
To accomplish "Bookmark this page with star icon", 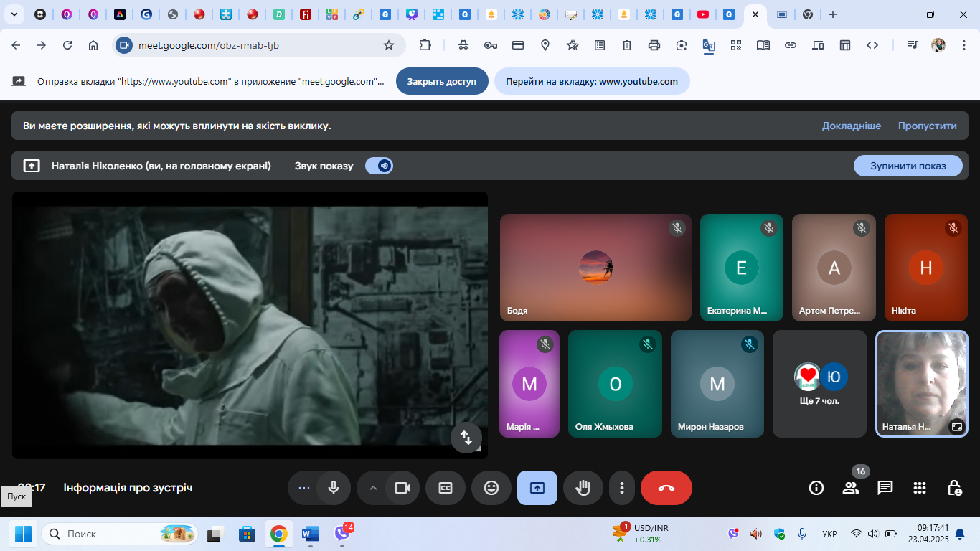I will pyautogui.click(x=389, y=45).
